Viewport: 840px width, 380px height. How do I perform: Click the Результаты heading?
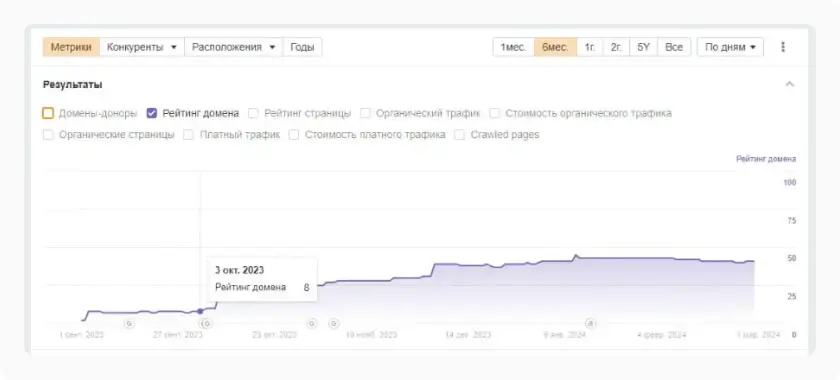[x=72, y=85]
